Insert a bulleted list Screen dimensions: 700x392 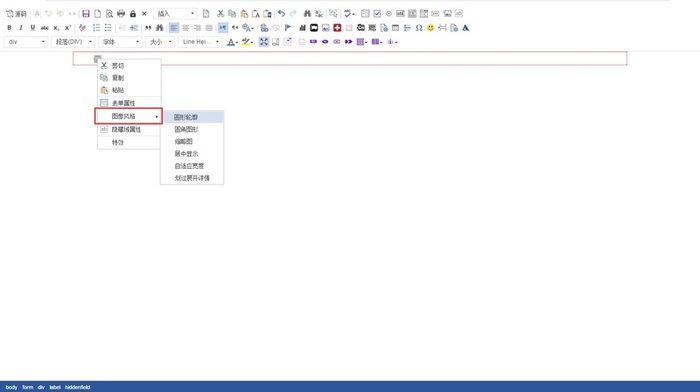[108, 28]
